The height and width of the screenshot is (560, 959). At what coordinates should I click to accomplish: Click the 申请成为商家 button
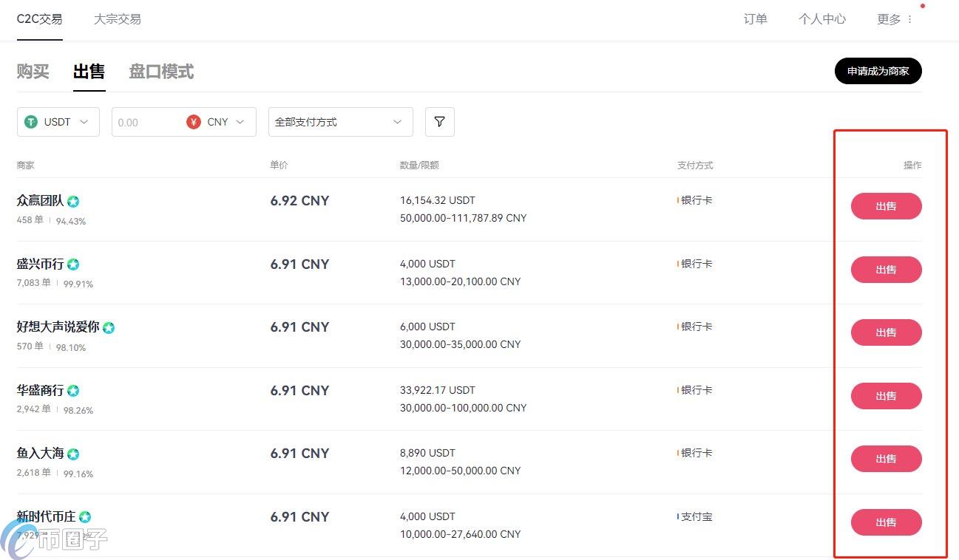pyautogui.click(x=878, y=71)
